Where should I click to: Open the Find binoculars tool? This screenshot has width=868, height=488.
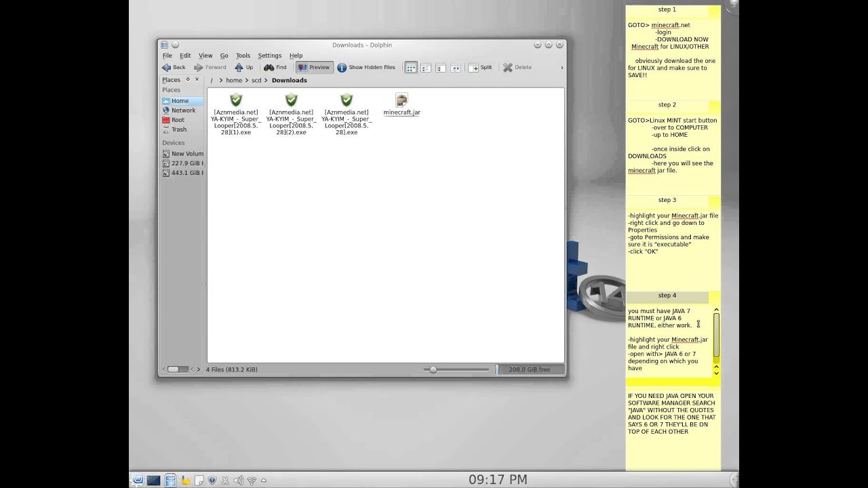point(275,67)
